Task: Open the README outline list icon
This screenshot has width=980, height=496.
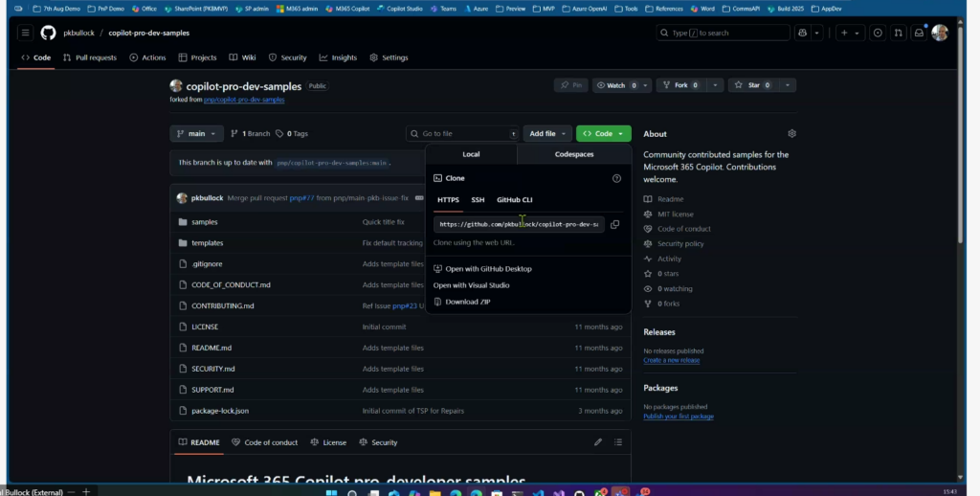Action: [618, 442]
